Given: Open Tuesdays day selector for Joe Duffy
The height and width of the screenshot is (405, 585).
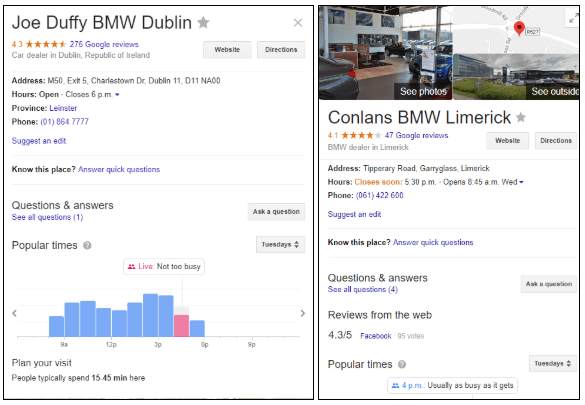Looking at the screenshot, I should tap(280, 245).
